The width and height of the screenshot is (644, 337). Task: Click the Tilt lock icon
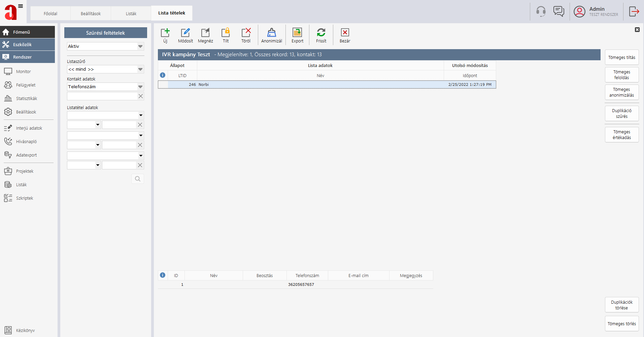pos(226,33)
